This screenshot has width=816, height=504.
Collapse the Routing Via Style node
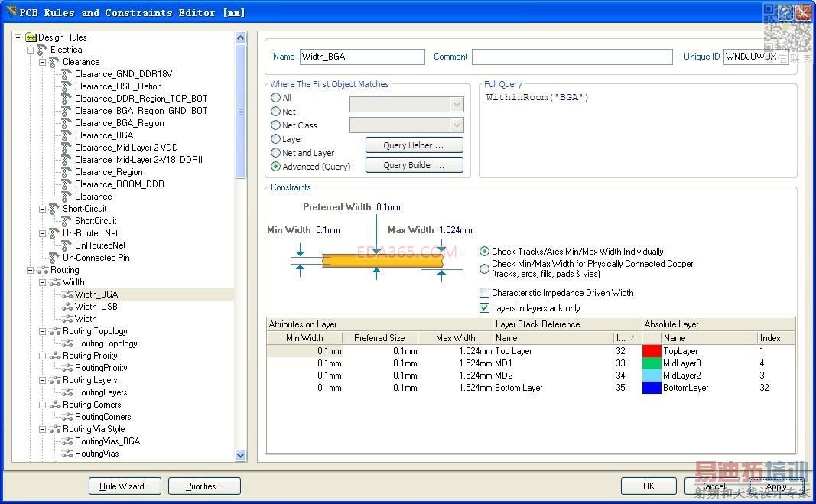point(43,430)
